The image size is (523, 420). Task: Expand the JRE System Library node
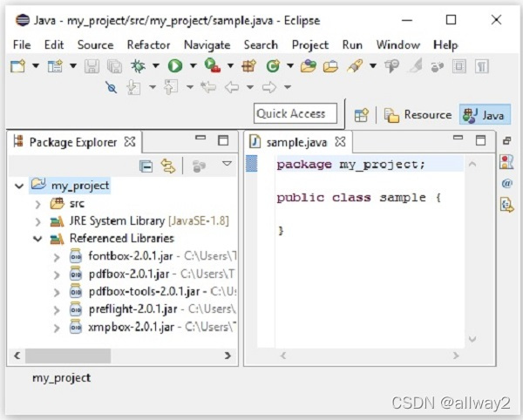pos(38,221)
